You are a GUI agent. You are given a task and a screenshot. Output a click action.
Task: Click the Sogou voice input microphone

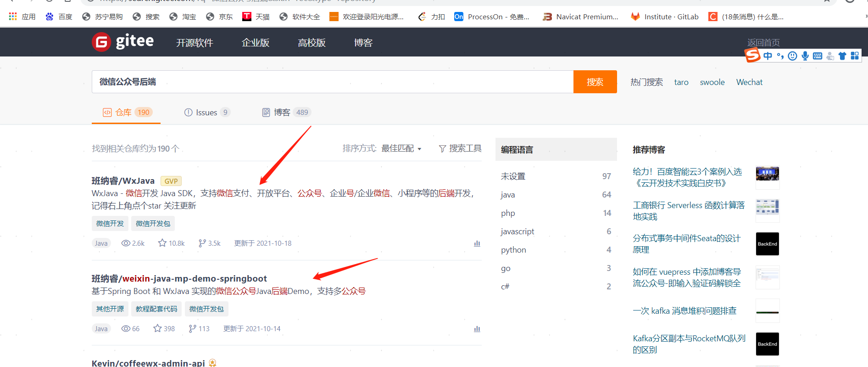click(805, 56)
